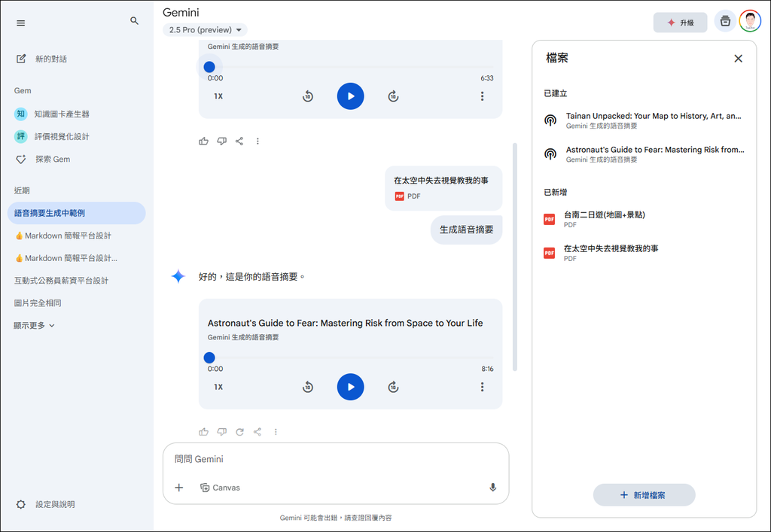Open Tainan Unpacked audio overview in files
This screenshot has width=771, height=532.
coord(645,120)
